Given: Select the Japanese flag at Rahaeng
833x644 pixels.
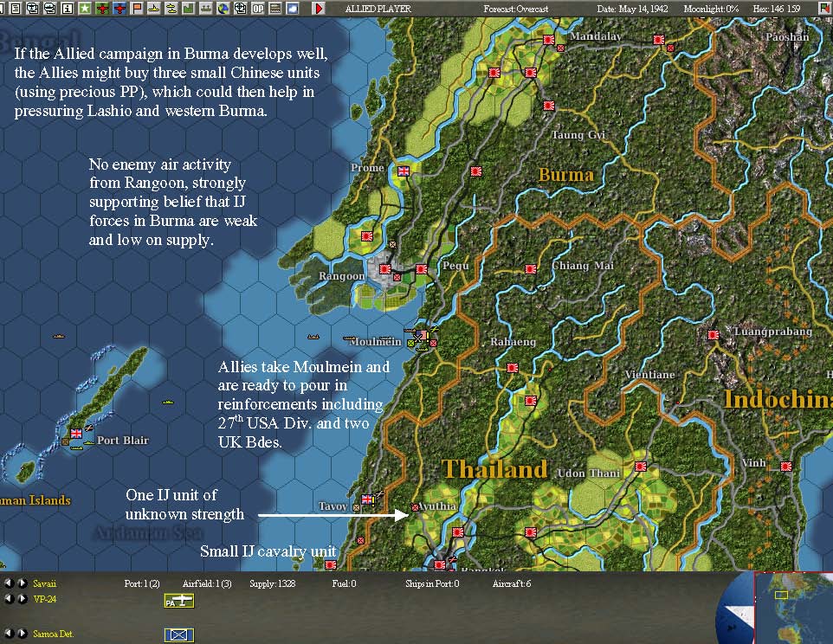Looking at the screenshot, I should point(513,367).
